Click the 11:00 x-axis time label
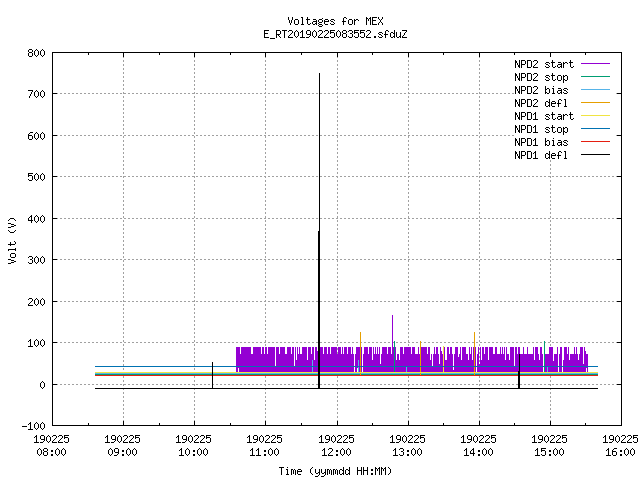640x480 pixels. point(264,452)
